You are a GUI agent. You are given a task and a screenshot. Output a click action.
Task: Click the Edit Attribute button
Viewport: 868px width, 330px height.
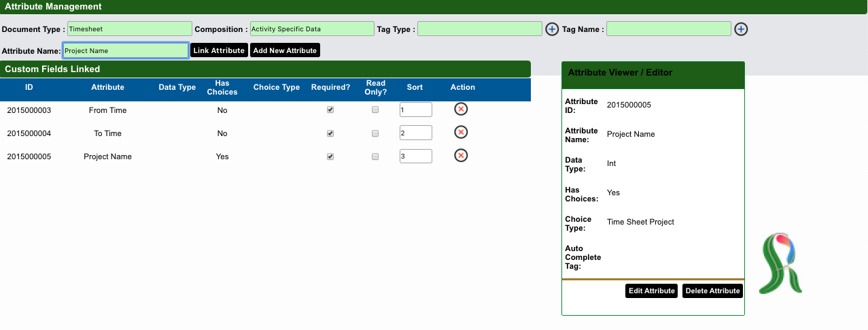[651, 291]
